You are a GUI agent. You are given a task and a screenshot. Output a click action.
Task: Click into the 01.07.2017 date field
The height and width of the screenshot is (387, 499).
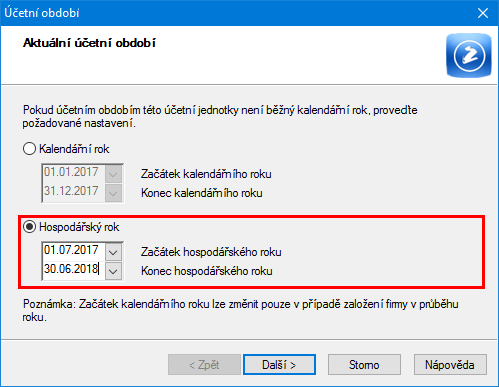click(74, 250)
